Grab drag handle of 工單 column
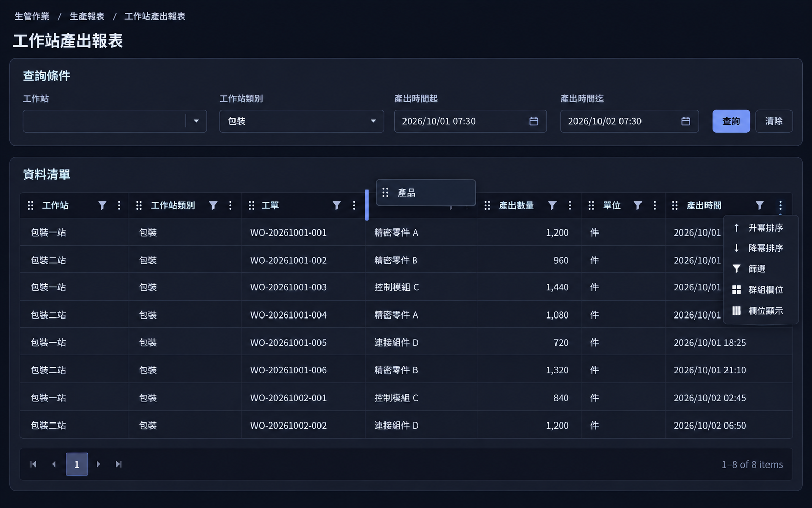Image resolution: width=812 pixels, height=508 pixels. [x=251, y=205]
